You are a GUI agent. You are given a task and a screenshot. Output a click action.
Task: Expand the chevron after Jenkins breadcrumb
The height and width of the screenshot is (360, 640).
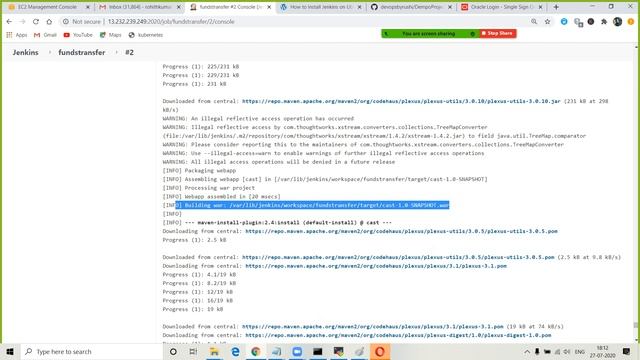tap(50, 52)
